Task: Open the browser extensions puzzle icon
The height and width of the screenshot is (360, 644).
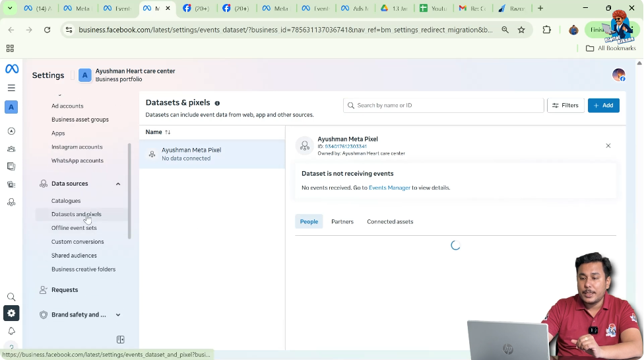Action: click(546, 30)
